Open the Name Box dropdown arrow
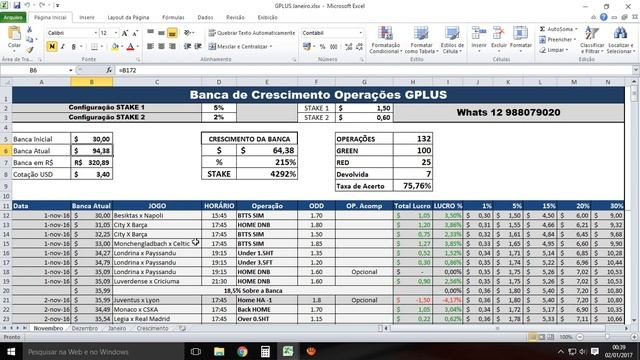The width and height of the screenshot is (640, 360). point(71,70)
